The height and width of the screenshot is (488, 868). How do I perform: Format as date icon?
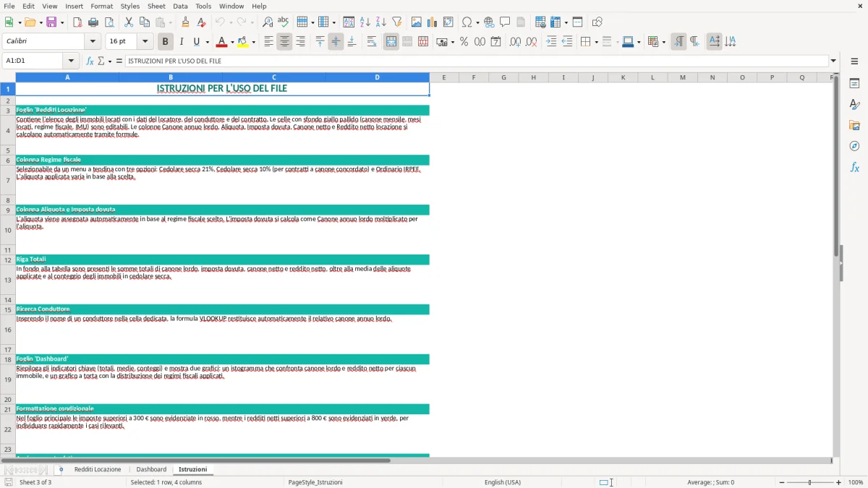(495, 42)
